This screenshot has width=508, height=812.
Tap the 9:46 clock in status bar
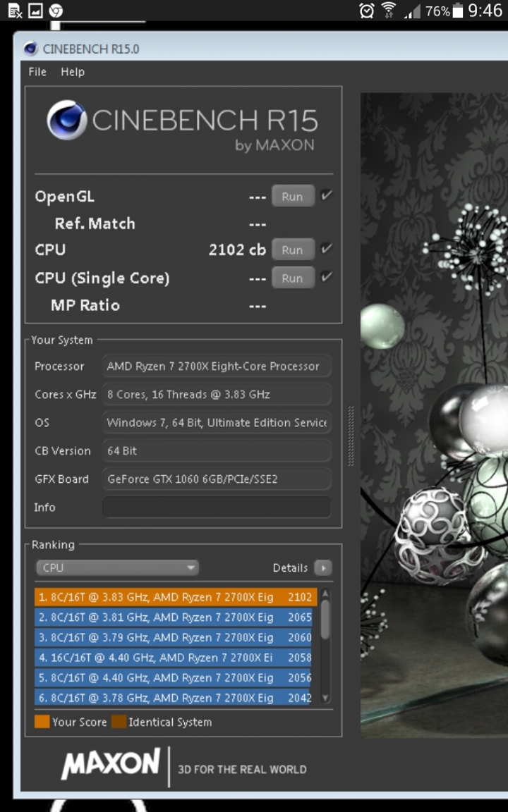(x=485, y=11)
